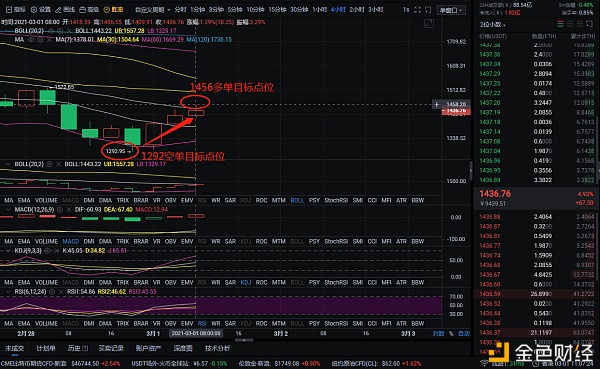Enter fullscreen chart mode icon
The width and height of the screenshot is (600, 369).
(x=417, y=10)
